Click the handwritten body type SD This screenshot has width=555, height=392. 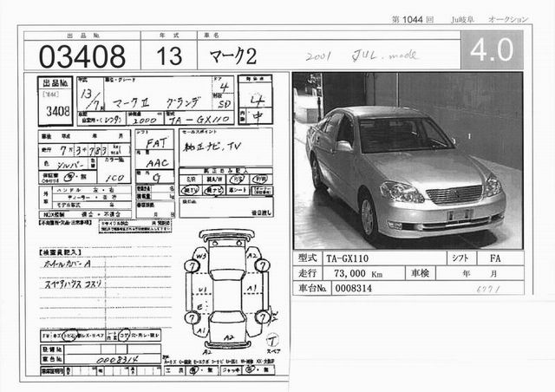[225, 104]
